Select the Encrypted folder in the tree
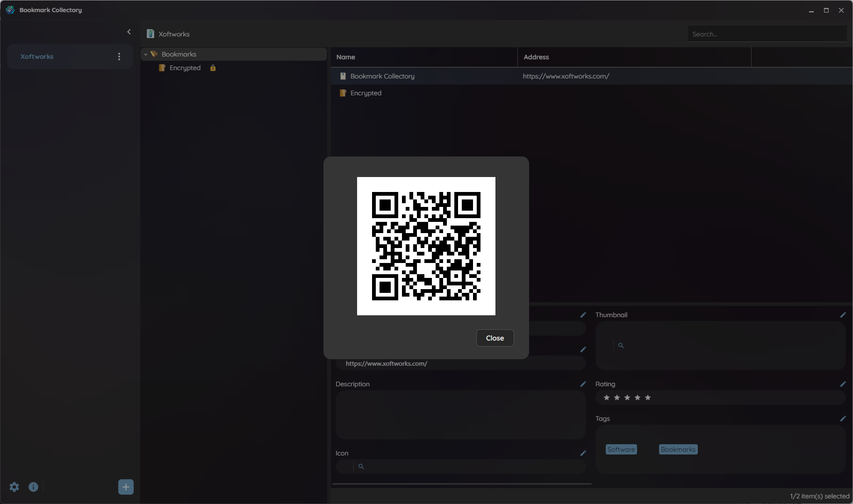The image size is (853, 504). (185, 68)
